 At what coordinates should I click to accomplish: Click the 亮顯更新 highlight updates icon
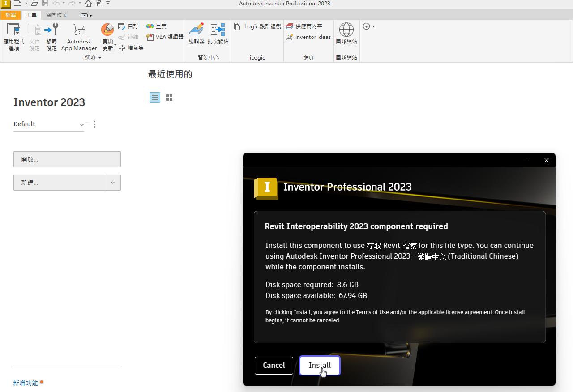point(107,30)
